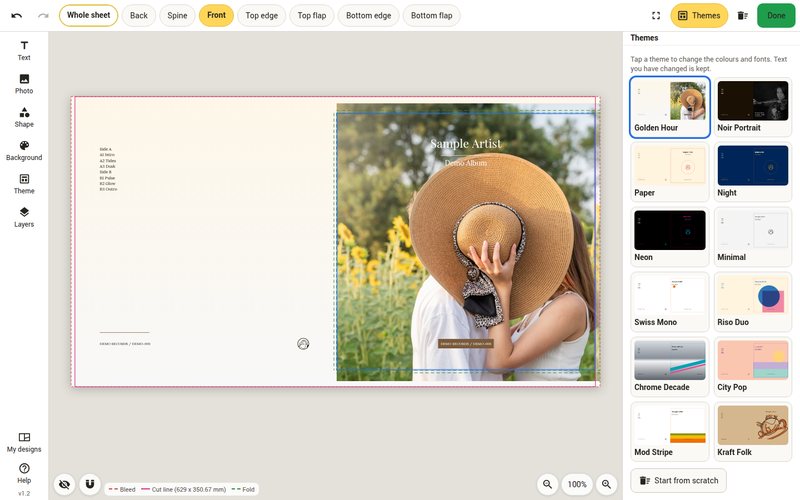Screen dimensions: 800x500
Task: Click the clear design icon beside Themes
Action: coord(742,16)
